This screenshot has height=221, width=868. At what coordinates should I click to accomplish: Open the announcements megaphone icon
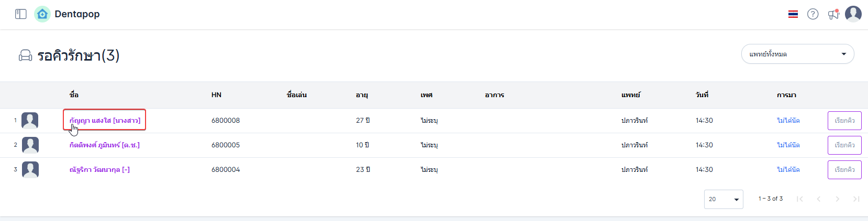tap(833, 14)
